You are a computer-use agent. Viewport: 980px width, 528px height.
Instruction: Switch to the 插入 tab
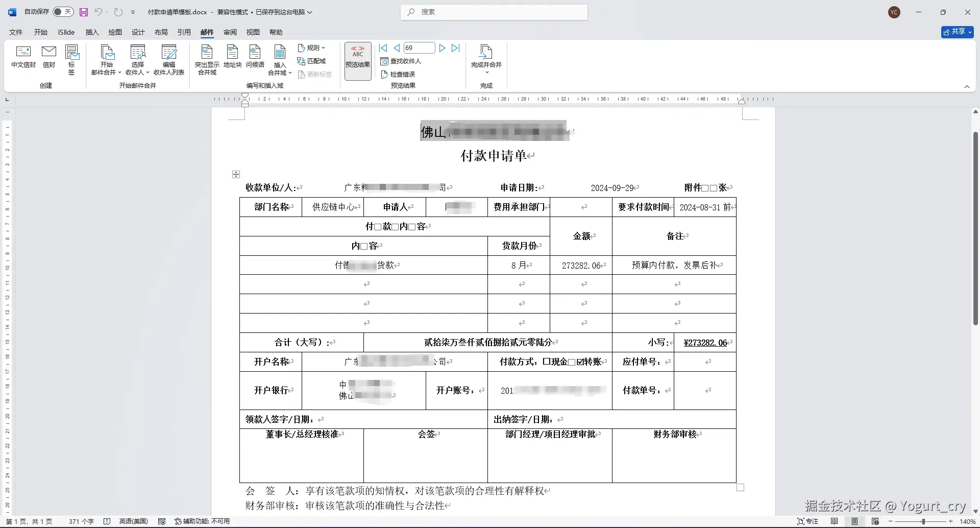point(92,32)
